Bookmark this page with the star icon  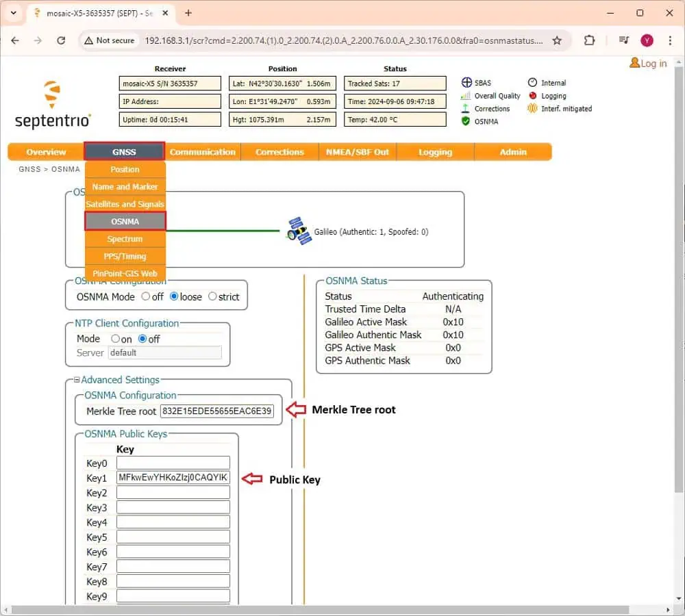(x=557, y=40)
